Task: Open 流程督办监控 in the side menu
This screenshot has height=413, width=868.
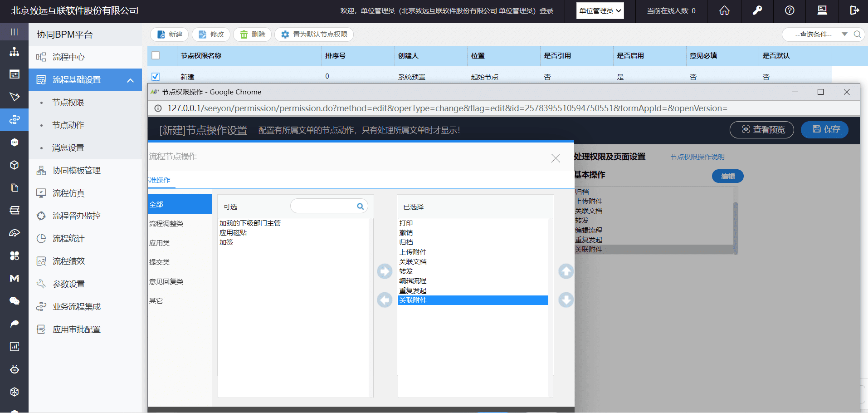Action: (85, 216)
